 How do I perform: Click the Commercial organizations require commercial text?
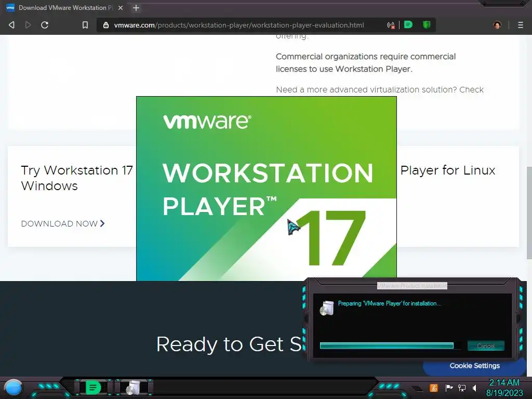366,62
